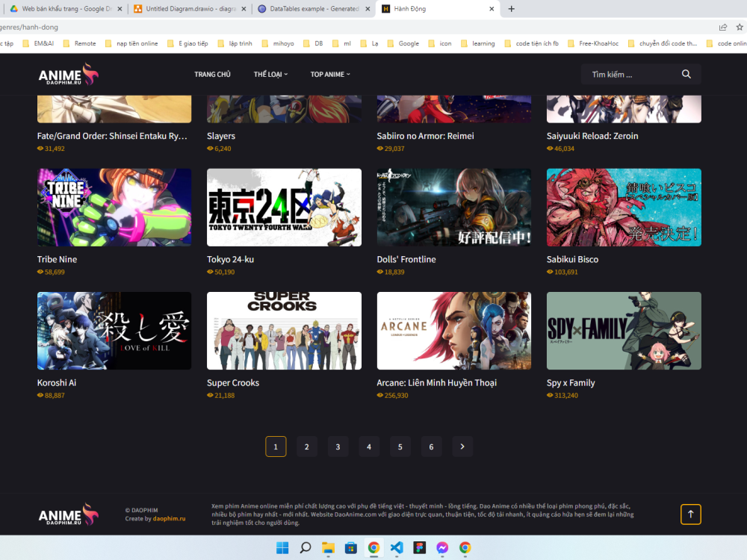Open the mihoyo bookmark folder

coord(278,43)
